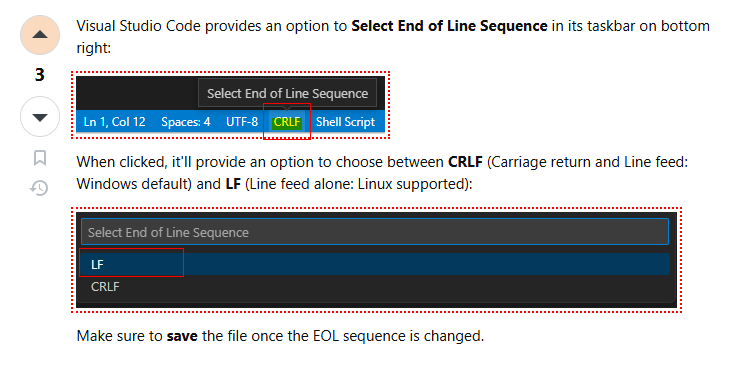This screenshot has width=755, height=370.
Task: Bookmark this answer
Action: click(x=40, y=158)
